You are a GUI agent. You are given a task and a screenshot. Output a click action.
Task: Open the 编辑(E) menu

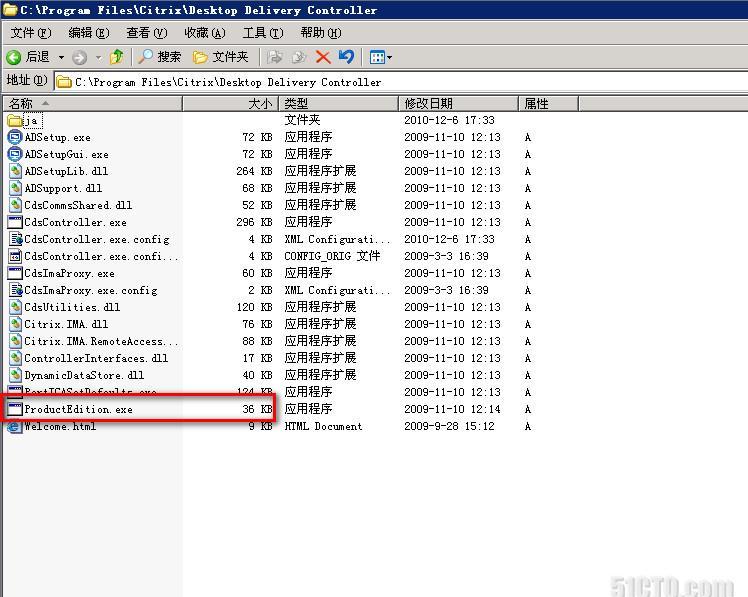89,33
